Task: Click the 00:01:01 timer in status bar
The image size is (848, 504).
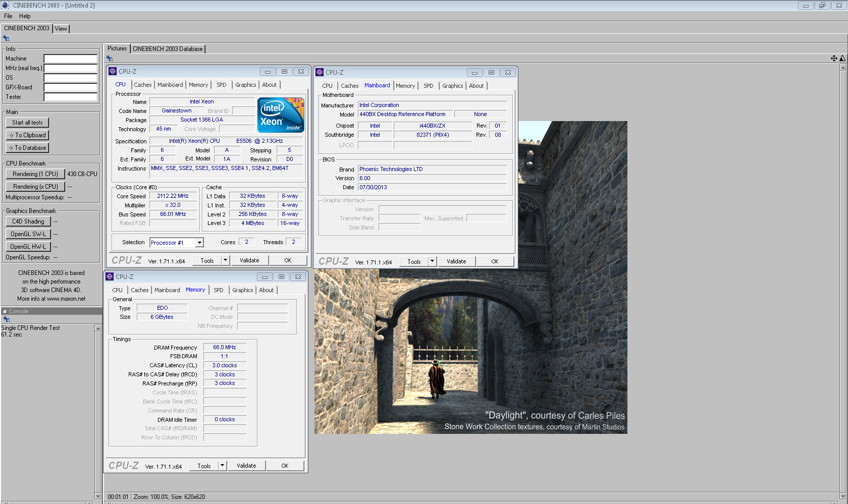Action: 118,497
